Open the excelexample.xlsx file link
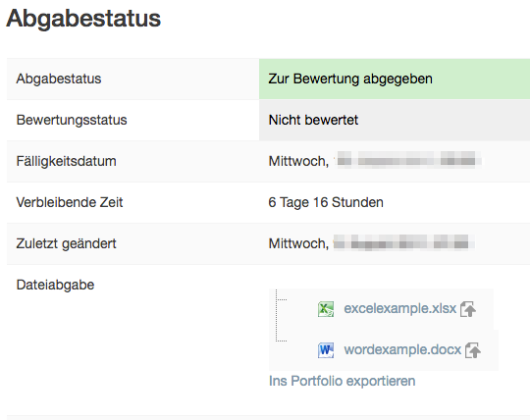Viewport: 530px width, 420px height. pyautogui.click(x=399, y=308)
